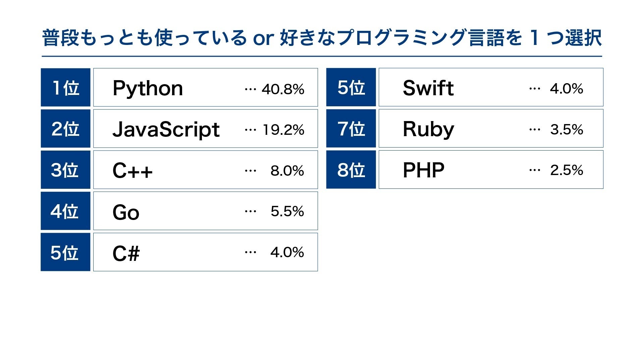Select the Swift language label
Screen dimensions: 644x337
tap(428, 88)
